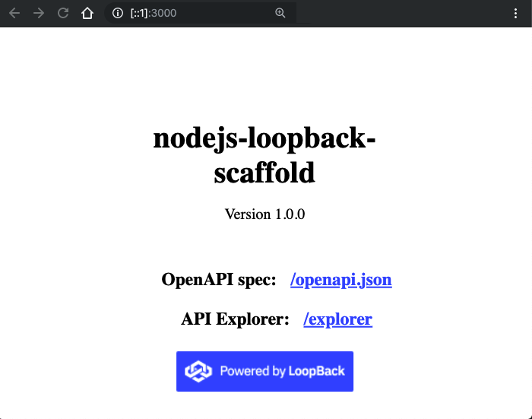Reload the current page
Image resolution: width=532 pixels, height=419 pixels.
(x=63, y=13)
